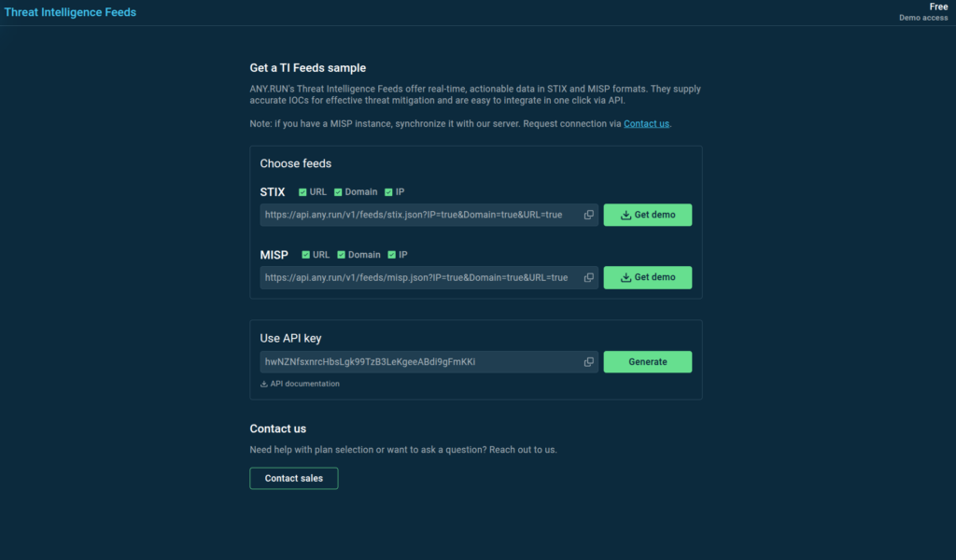
Task: Copy the STIX feed URL
Action: point(589,215)
